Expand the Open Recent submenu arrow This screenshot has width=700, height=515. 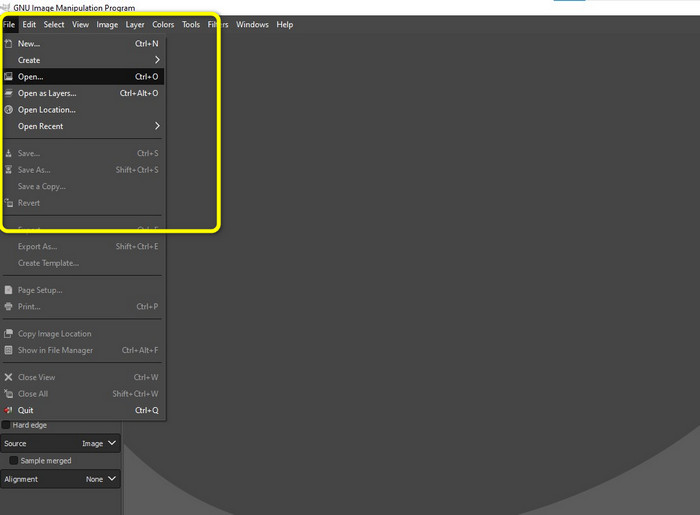coord(157,126)
